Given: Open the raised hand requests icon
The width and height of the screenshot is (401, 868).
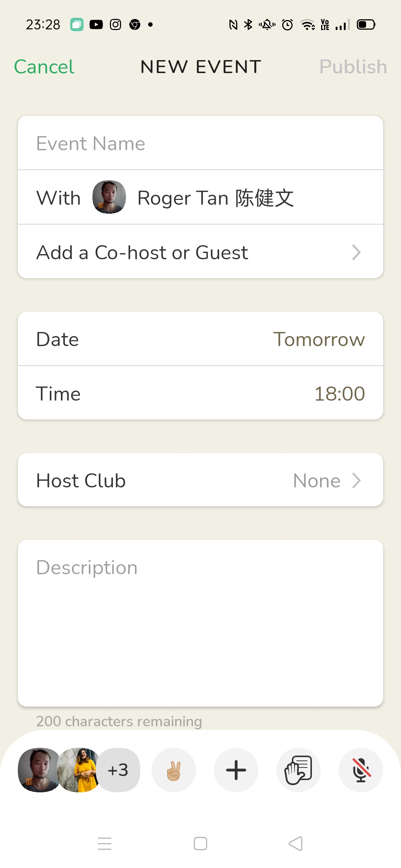Looking at the screenshot, I should click(x=299, y=770).
